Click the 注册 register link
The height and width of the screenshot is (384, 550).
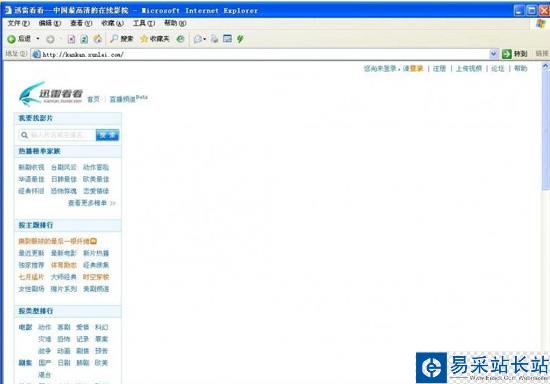(439, 68)
